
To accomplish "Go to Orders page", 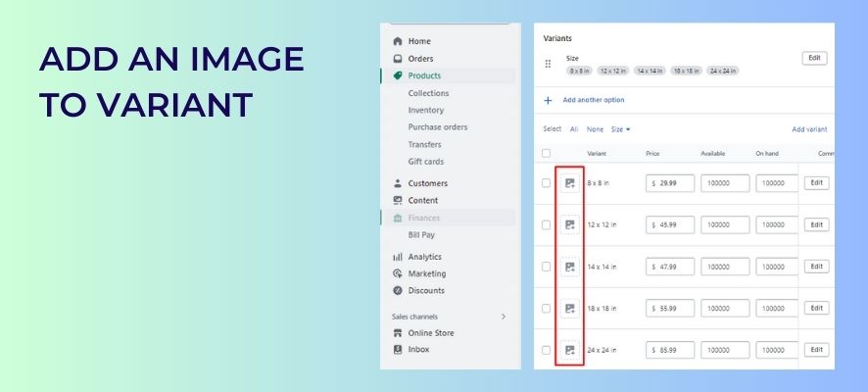I will point(420,59).
